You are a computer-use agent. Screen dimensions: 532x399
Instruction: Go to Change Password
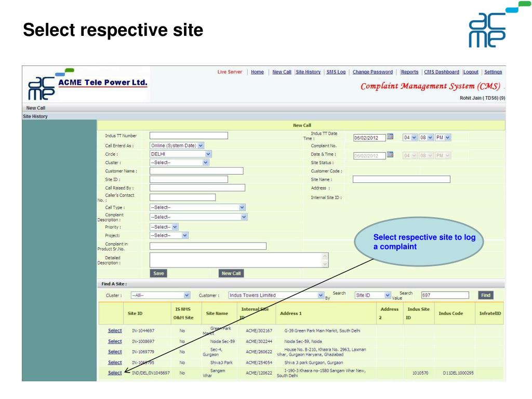click(x=373, y=72)
